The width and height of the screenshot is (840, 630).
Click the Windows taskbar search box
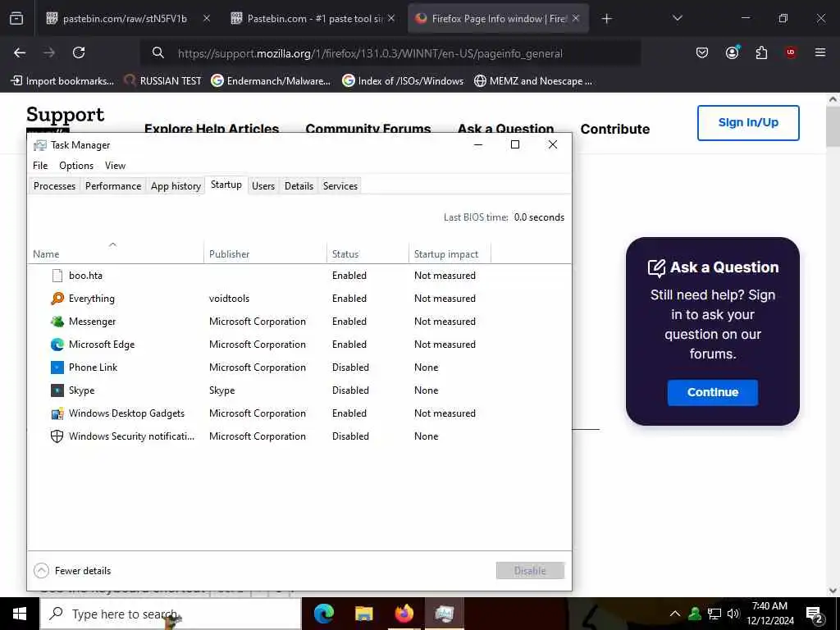click(x=171, y=614)
